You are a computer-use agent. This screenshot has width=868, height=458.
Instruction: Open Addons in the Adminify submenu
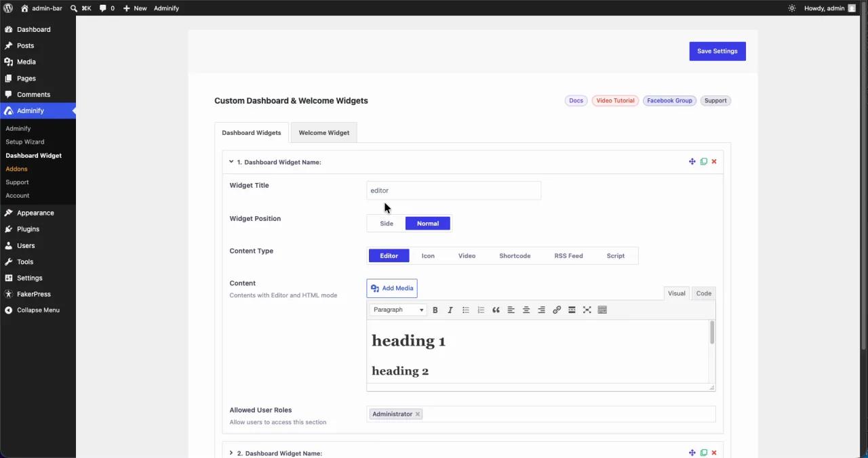[x=16, y=169]
